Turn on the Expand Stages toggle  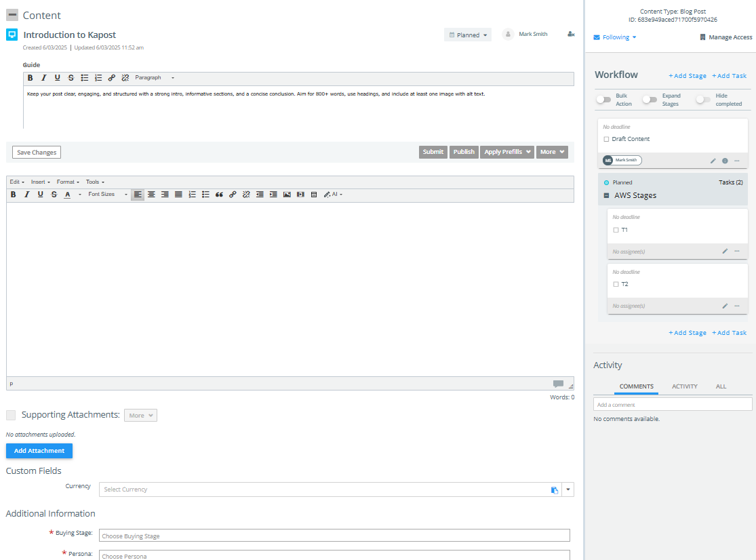[x=650, y=100]
